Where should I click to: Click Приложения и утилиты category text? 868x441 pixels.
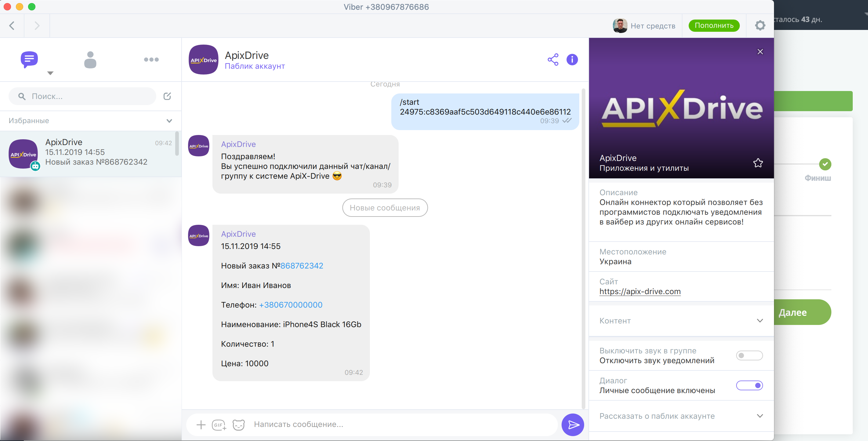pos(644,168)
